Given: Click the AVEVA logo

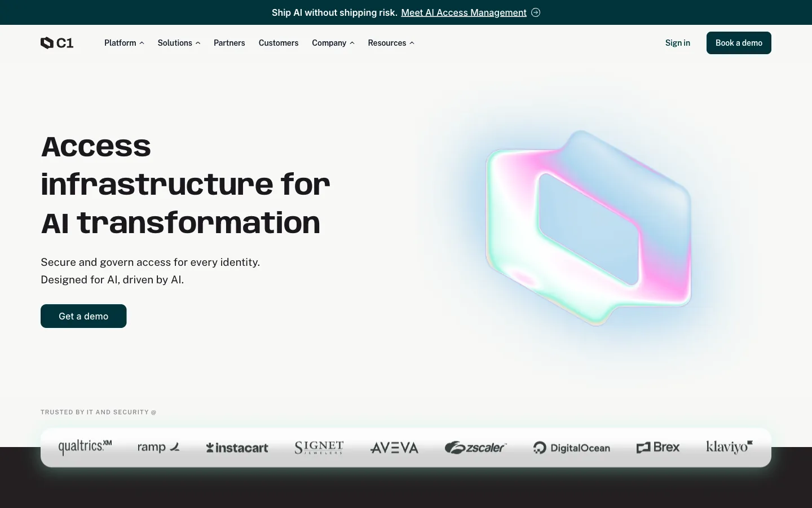Looking at the screenshot, I should click(394, 448).
